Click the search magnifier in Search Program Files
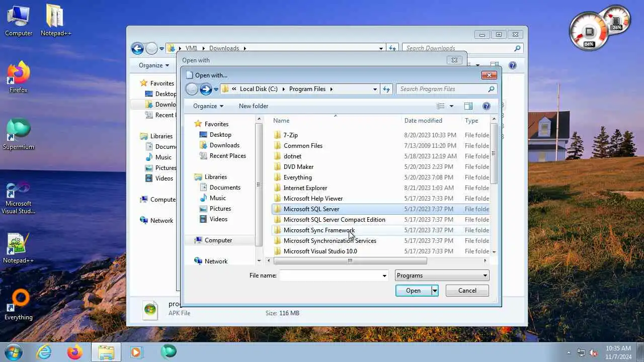The width and height of the screenshot is (644, 362). (x=491, y=89)
